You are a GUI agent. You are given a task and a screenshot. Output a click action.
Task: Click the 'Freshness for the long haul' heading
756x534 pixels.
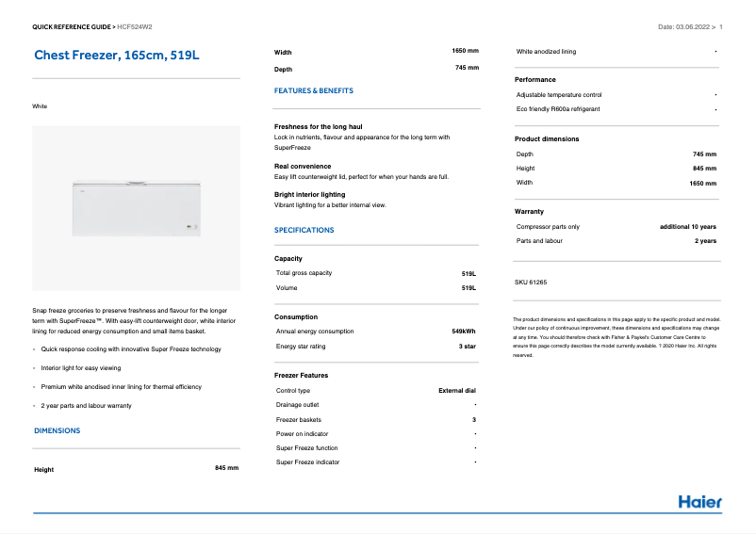point(319,126)
